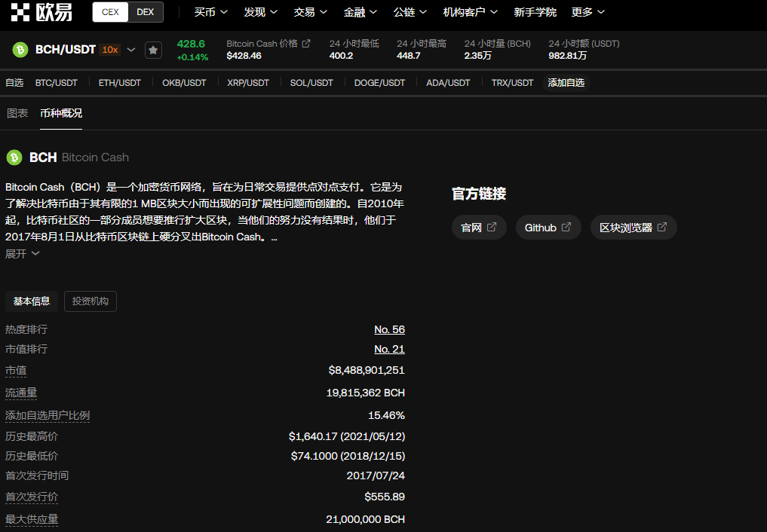Open the BTC/USDT pair
The height and width of the screenshot is (532, 767).
tap(57, 83)
